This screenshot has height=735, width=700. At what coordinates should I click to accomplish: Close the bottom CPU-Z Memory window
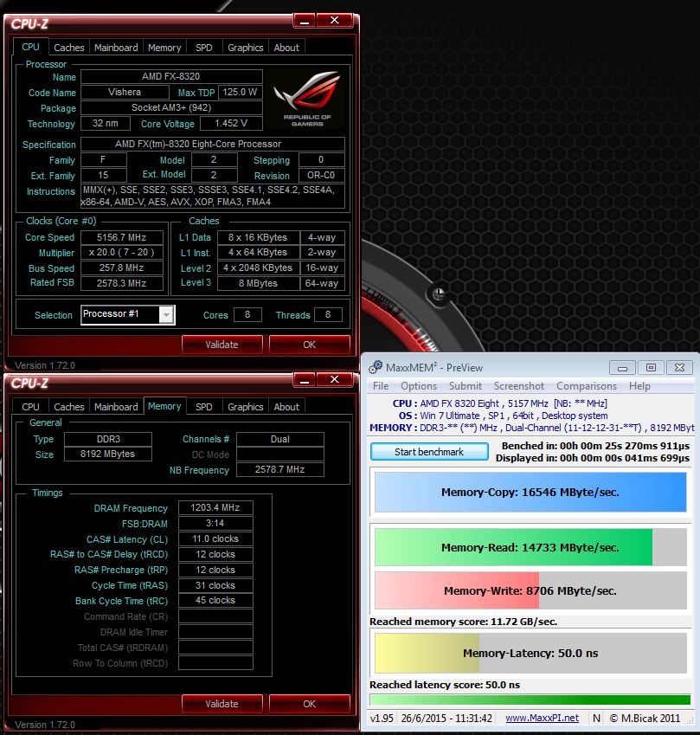335,380
